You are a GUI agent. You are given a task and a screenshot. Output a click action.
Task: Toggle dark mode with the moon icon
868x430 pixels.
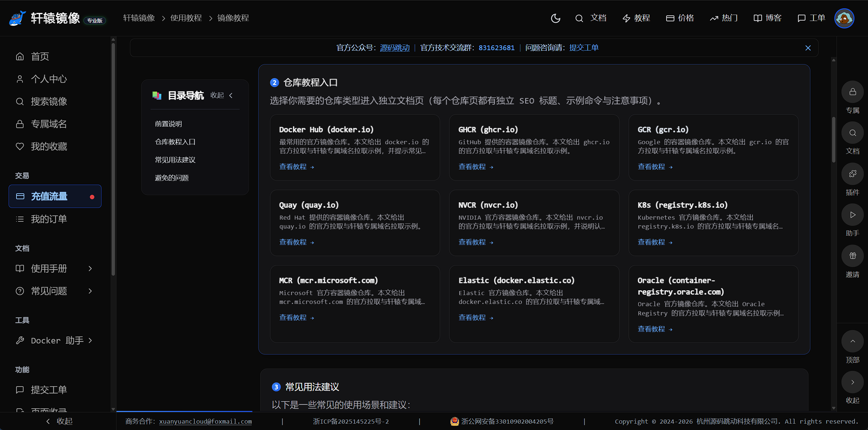pyautogui.click(x=555, y=18)
